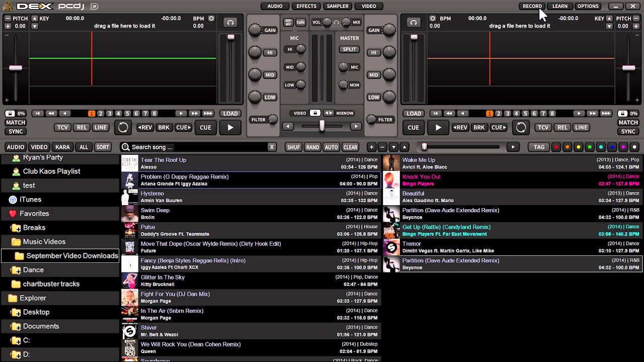644x362 pixels.
Task: Click right deck headphone cue icon
Action: pos(413,23)
